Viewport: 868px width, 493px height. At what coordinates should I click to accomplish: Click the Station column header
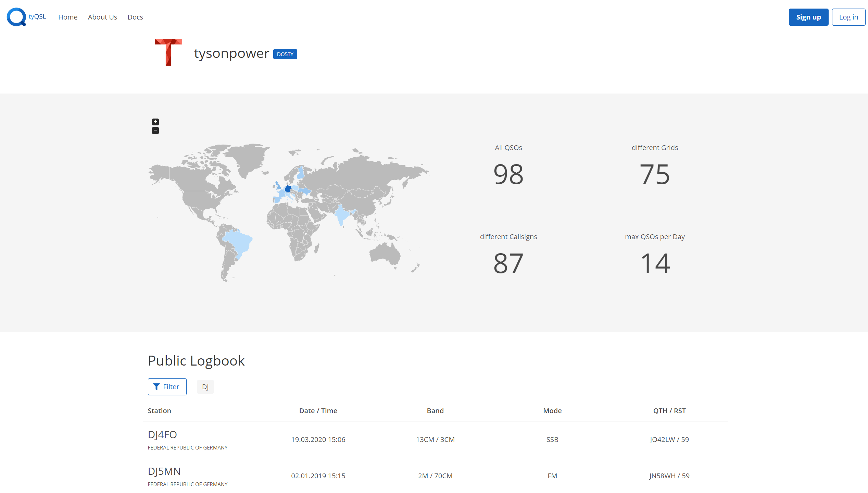coord(159,411)
